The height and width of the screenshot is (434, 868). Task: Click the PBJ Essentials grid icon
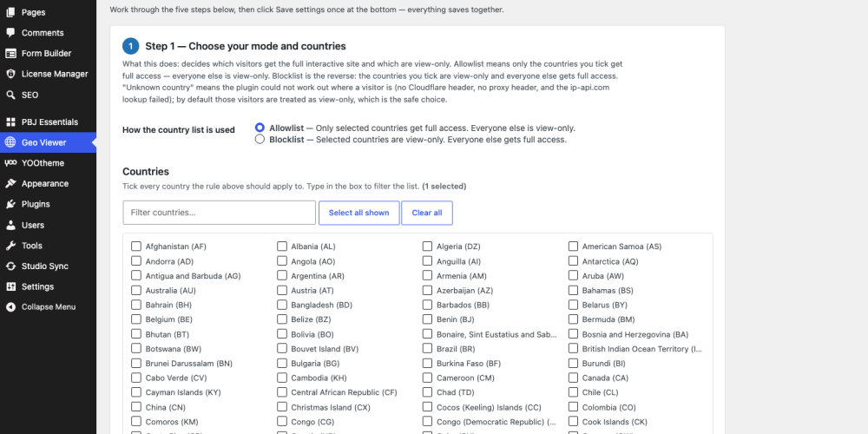click(10, 122)
